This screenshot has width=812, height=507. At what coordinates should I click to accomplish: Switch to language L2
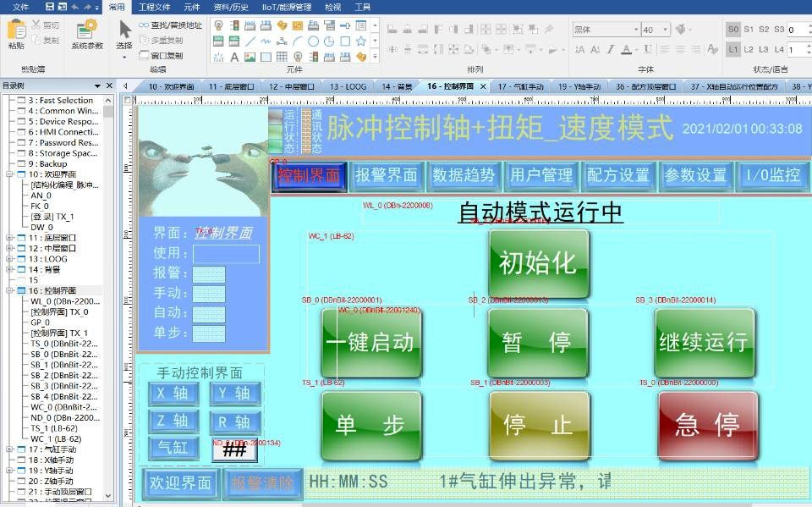tap(749, 50)
